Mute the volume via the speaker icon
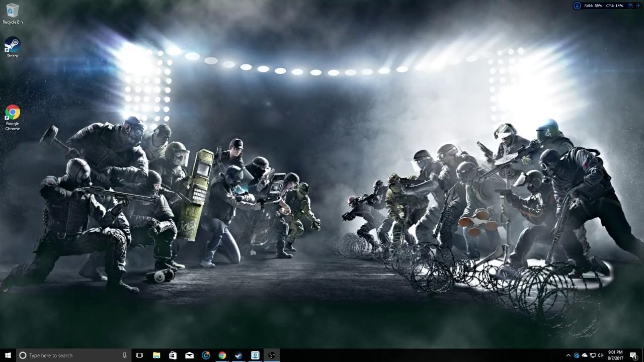 600,355
